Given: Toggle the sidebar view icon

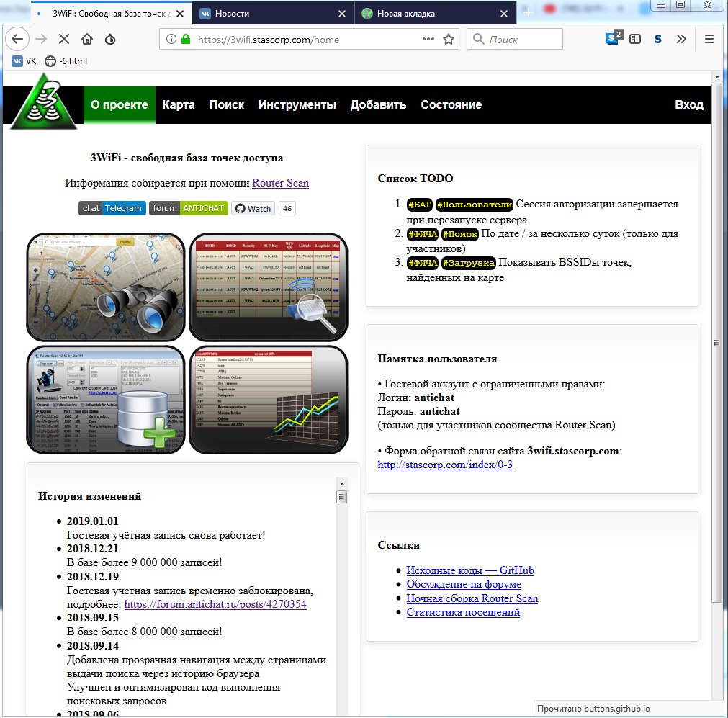Looking at the screenshot, I should [634, 39].
